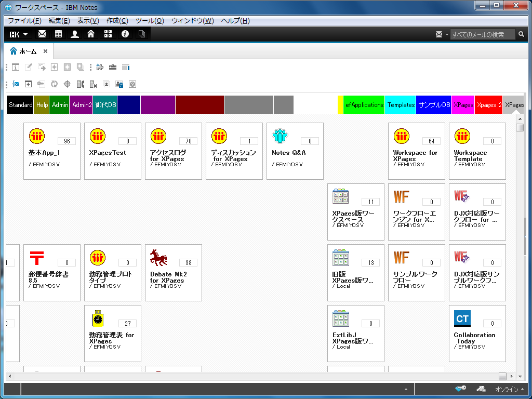Click the Home house icon in black toolbar

tap(91, 34)
